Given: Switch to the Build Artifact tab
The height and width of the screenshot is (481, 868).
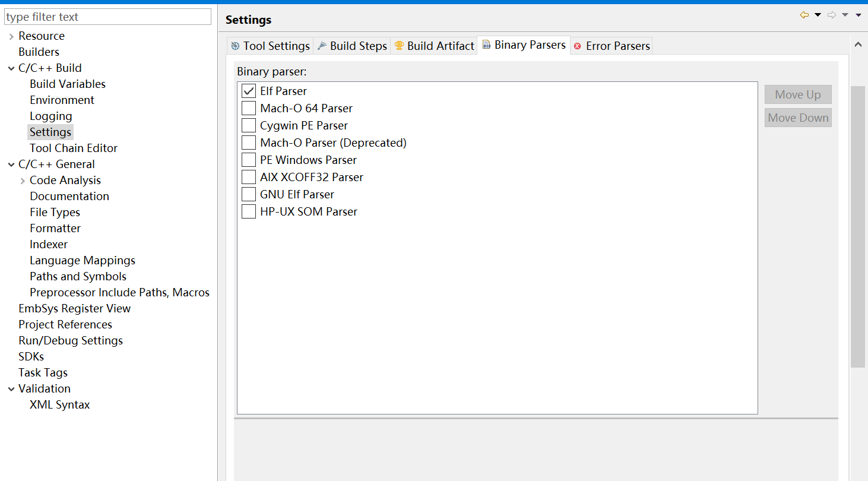Looking at the screenshot, I should 434,46.
